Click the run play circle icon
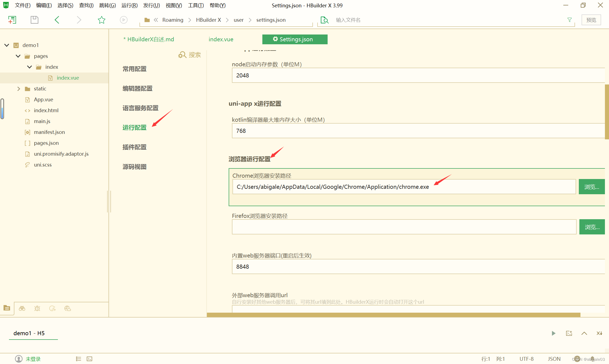This screenshot has width=609, height=364. pos(124,20)
